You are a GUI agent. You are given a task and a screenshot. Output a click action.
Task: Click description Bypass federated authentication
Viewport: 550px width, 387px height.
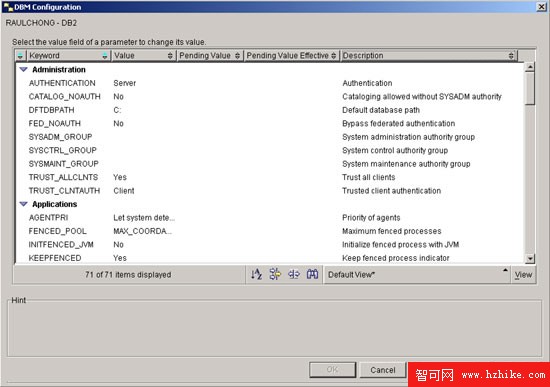[x=398, y=124]
